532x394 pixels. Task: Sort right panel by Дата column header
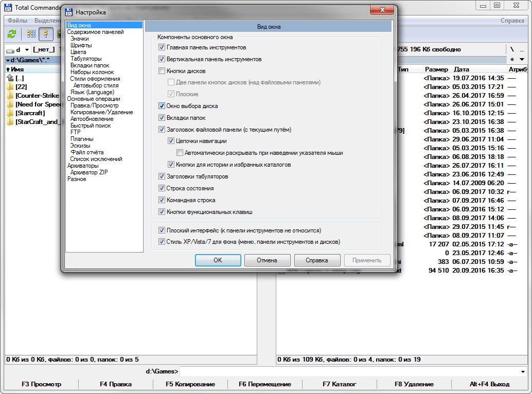pos(478,69)
